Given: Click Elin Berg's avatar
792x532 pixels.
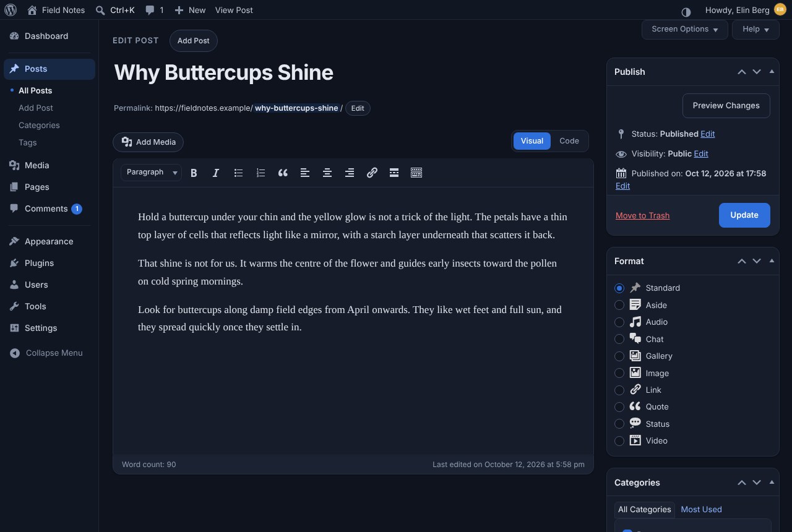Looking at the screenshot, I should click(x=780, y=10).
